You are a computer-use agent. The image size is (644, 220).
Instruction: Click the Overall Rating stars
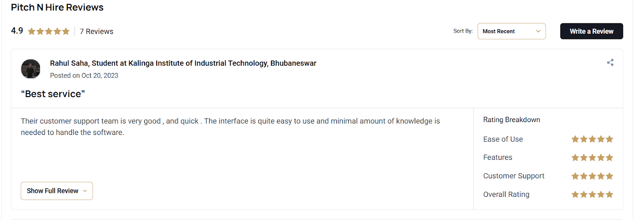[592, 195]
